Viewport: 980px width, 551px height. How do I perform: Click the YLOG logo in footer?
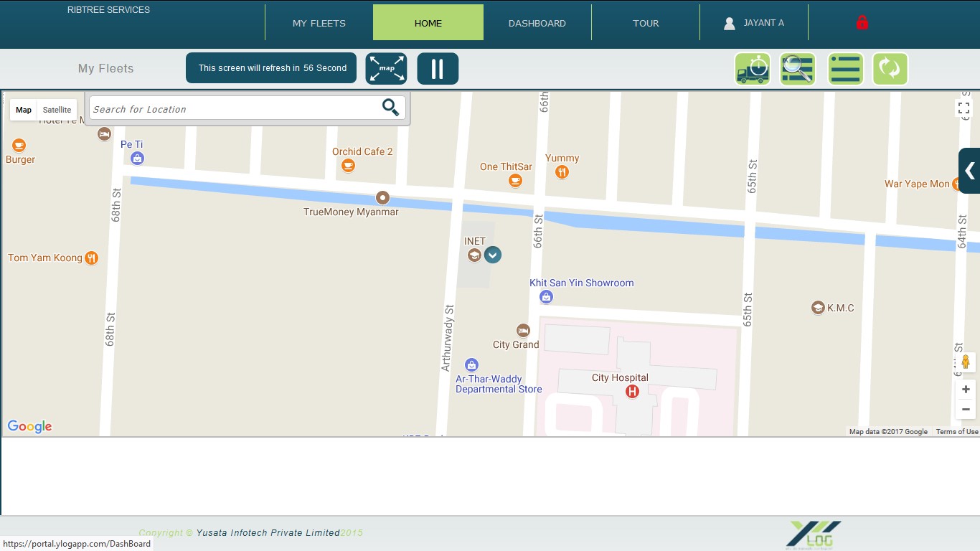814,535
